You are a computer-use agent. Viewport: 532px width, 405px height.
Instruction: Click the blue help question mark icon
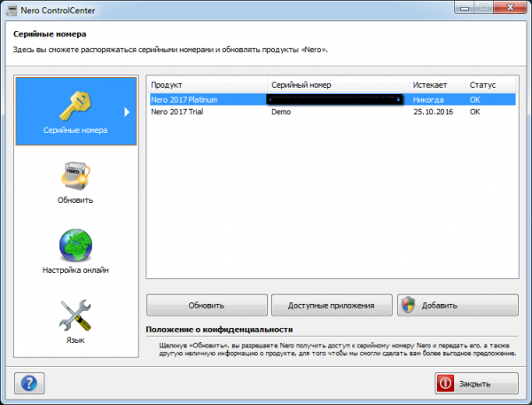[29, 384]
